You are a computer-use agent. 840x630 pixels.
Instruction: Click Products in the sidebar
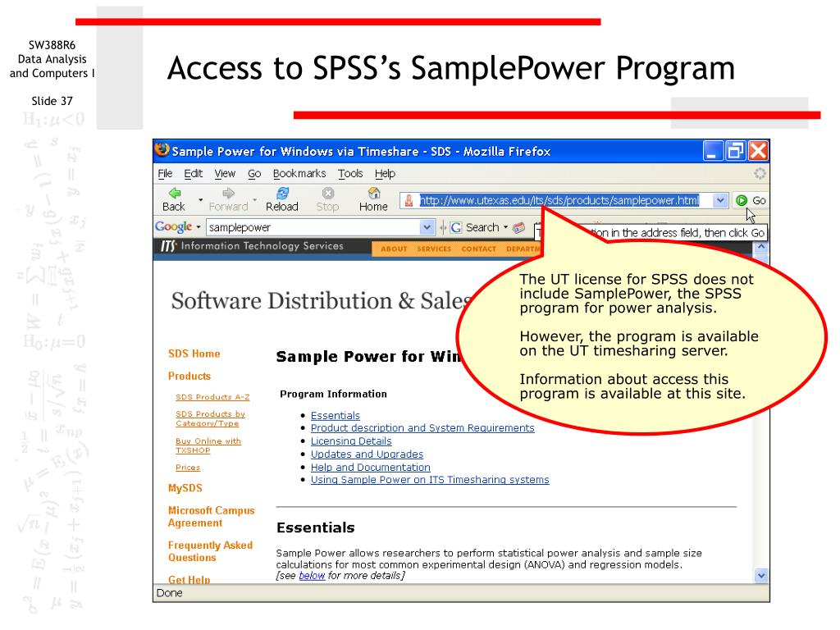tap(189, 376)
